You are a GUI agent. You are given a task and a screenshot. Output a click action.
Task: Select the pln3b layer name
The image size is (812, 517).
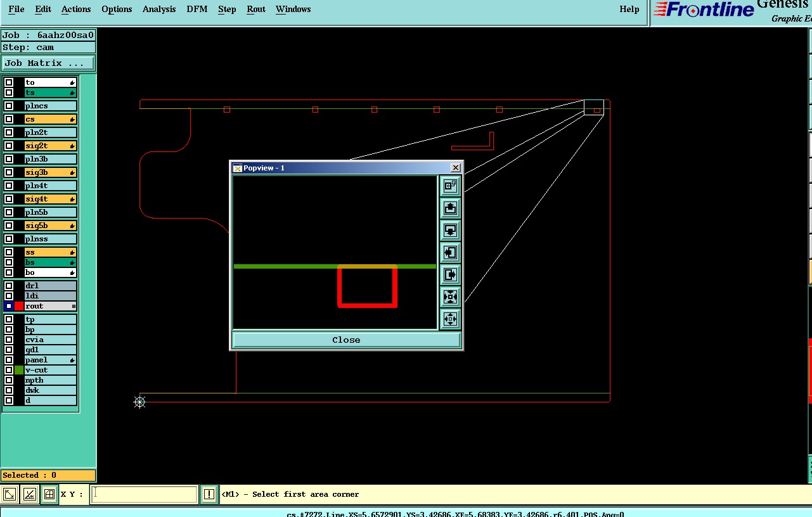coord(50,159)
